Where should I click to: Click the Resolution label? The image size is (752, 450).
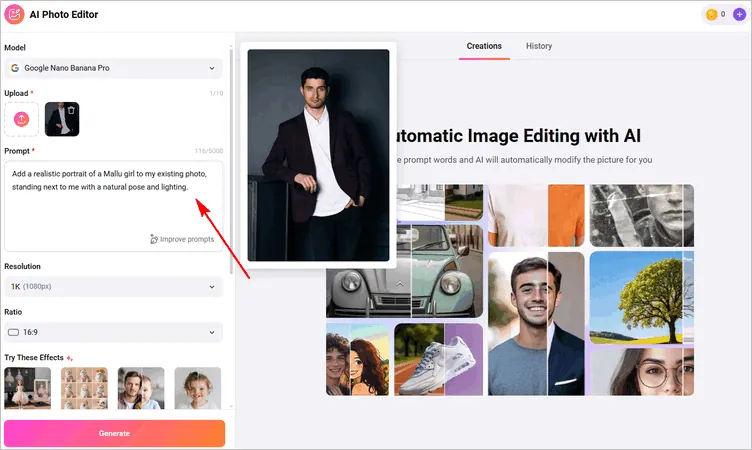pos(23,266)
